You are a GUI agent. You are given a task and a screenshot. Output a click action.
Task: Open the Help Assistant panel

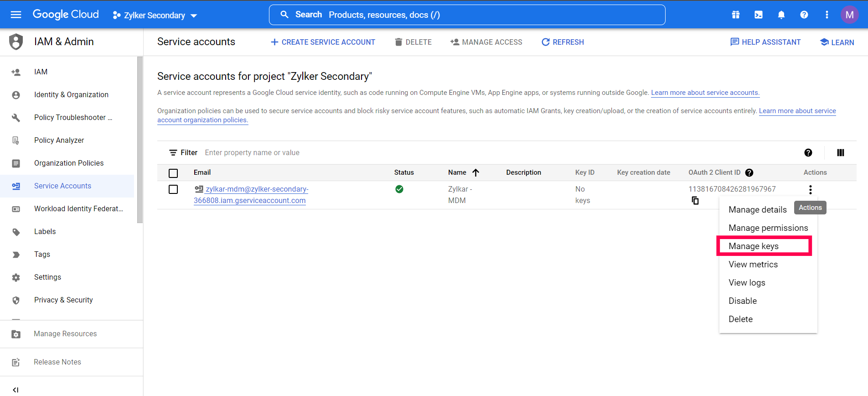coord(765,42)
